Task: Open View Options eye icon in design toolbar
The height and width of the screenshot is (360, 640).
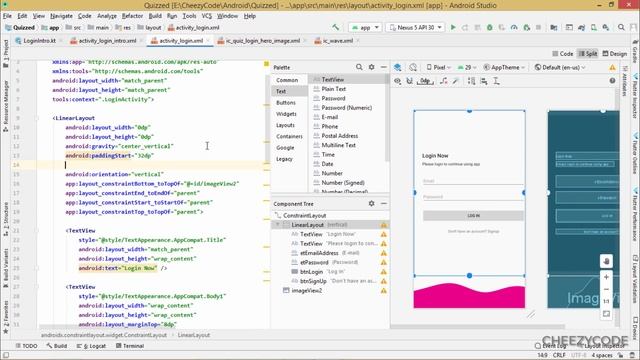Action: tap(397, 81)
